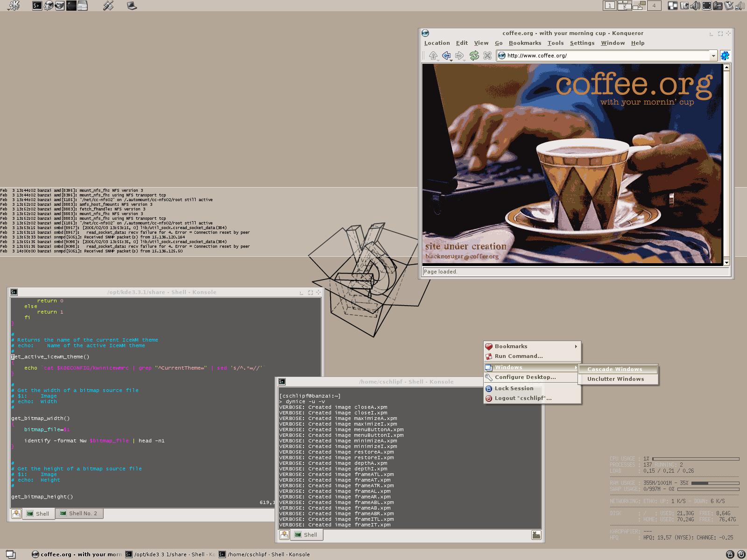Open Konqueror Help menu
747x560 pixels.
(638, 43)
